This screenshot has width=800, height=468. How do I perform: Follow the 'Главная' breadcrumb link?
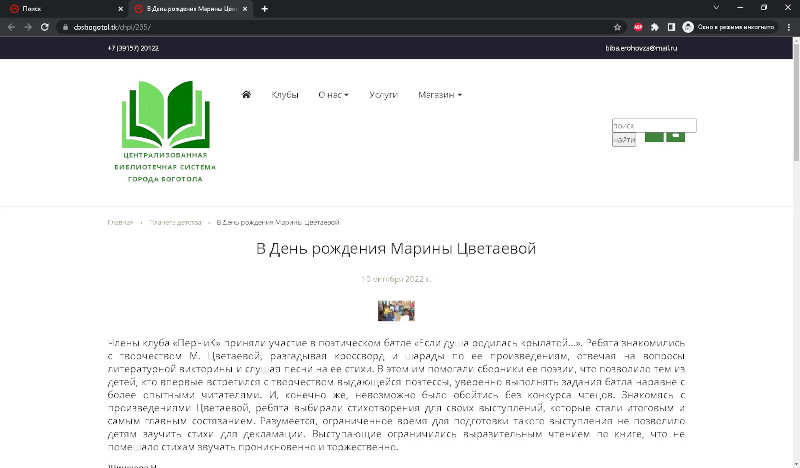click(x=120, y=223)
